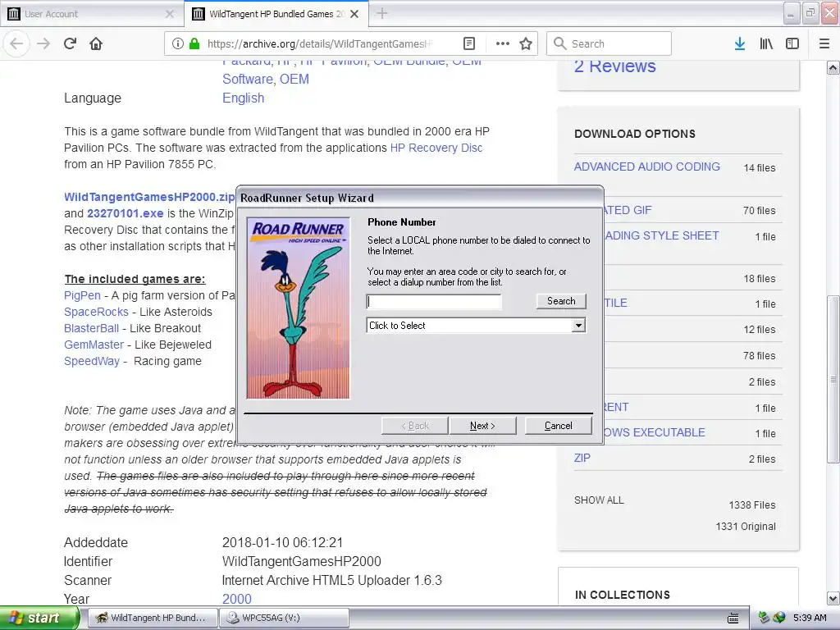The width and height of the screenshot is (840, 630).
Task: Open the 23270101.exe link
Action: [126, 213]
